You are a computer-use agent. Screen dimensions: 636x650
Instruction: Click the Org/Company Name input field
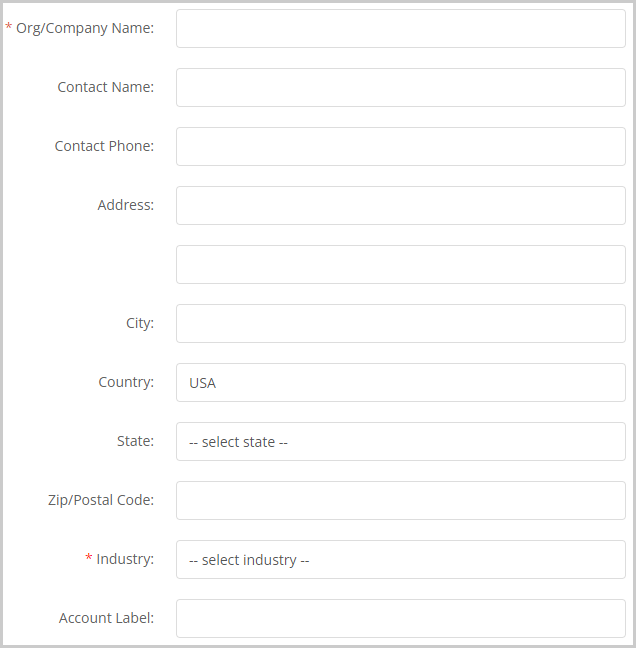click(x=401, y=29)
